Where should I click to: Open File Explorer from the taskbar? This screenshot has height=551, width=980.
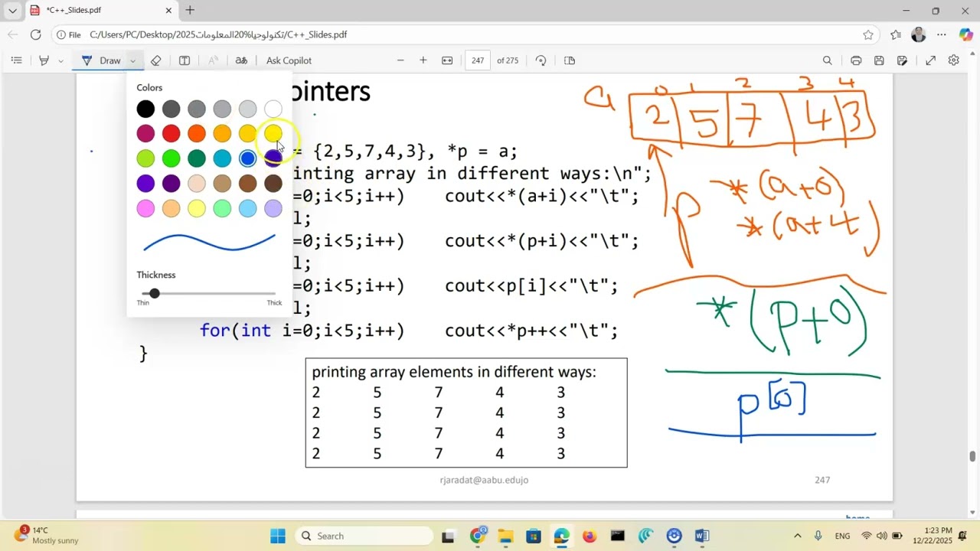505,536
